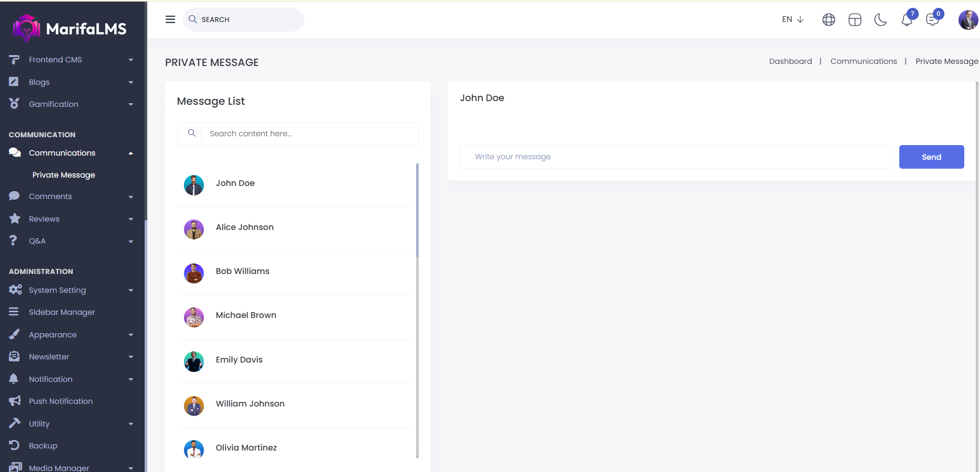The image size is (980, 472).
Task: Select Private Message in the sidebar
Action: pyautogui.click(x=63, y=175)
